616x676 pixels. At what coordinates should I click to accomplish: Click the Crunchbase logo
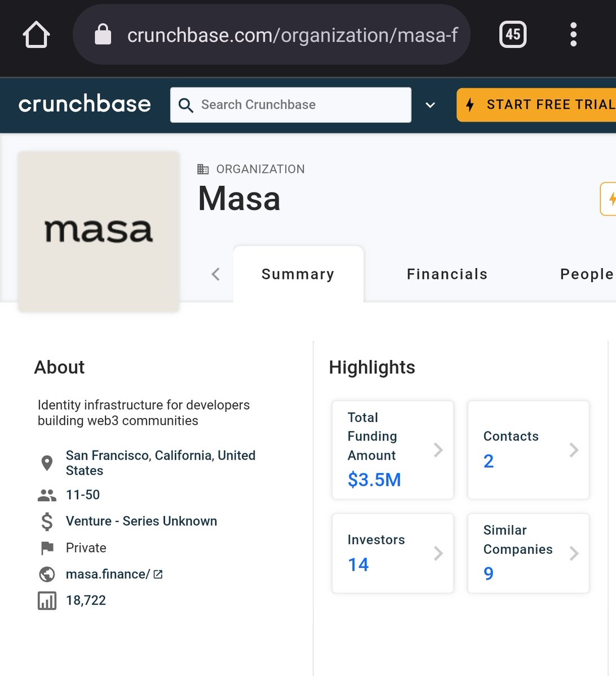click(85, 104)
